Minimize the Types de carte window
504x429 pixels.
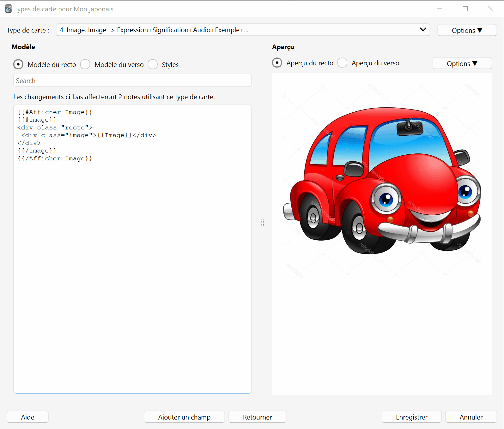(440, 9)
